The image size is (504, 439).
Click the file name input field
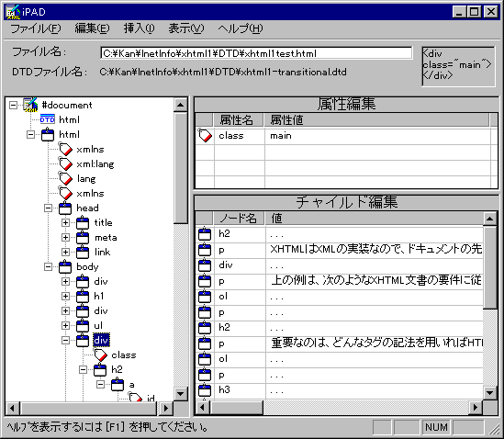[x=256, y=53]
